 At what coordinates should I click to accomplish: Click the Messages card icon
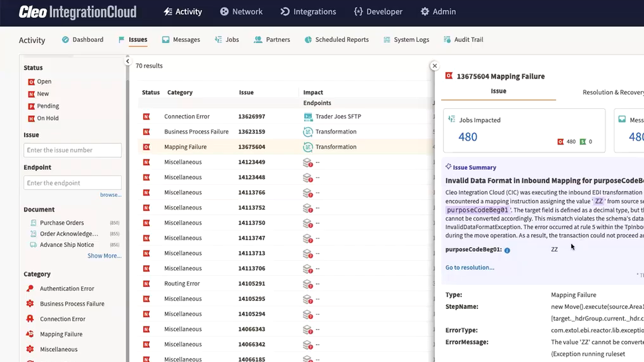(622, 119)
